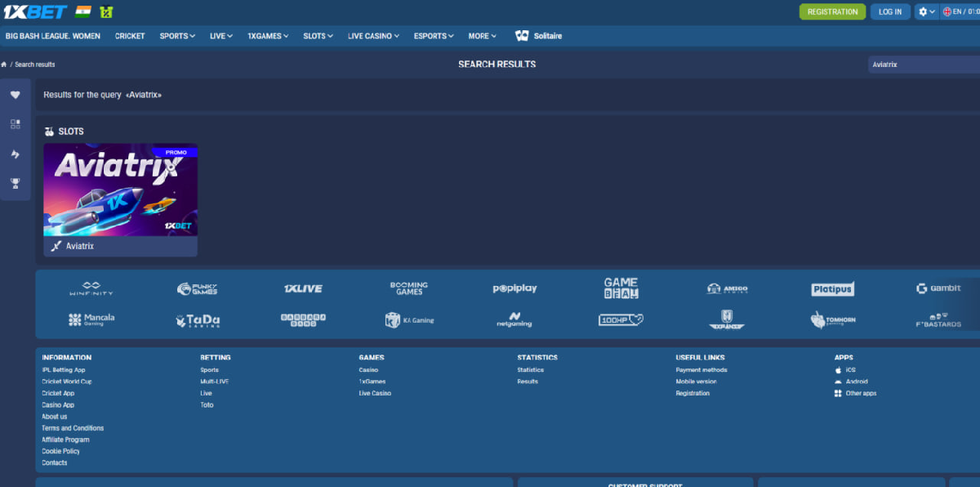Click the green mascot icon beside the flag

tap(106, 11)
